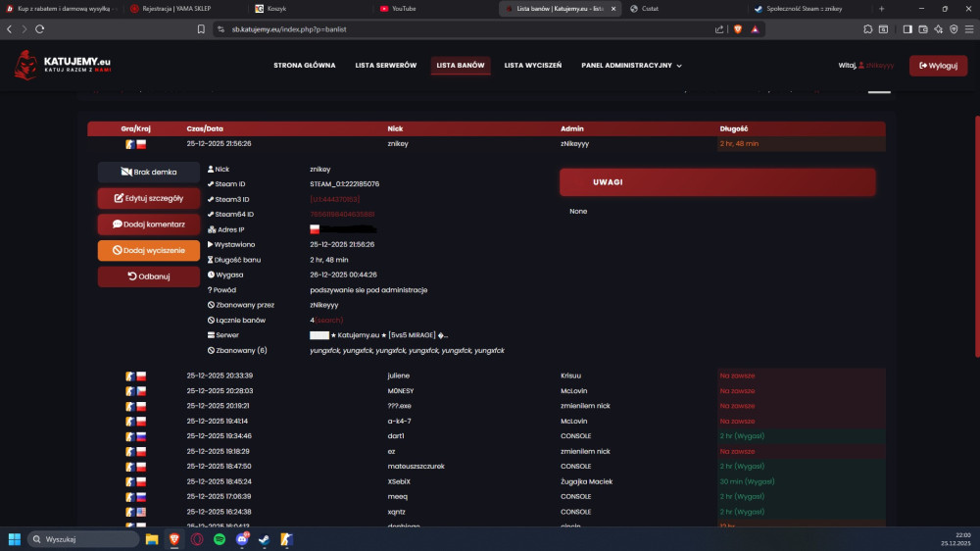Open a new browser tab with plus

882,9
